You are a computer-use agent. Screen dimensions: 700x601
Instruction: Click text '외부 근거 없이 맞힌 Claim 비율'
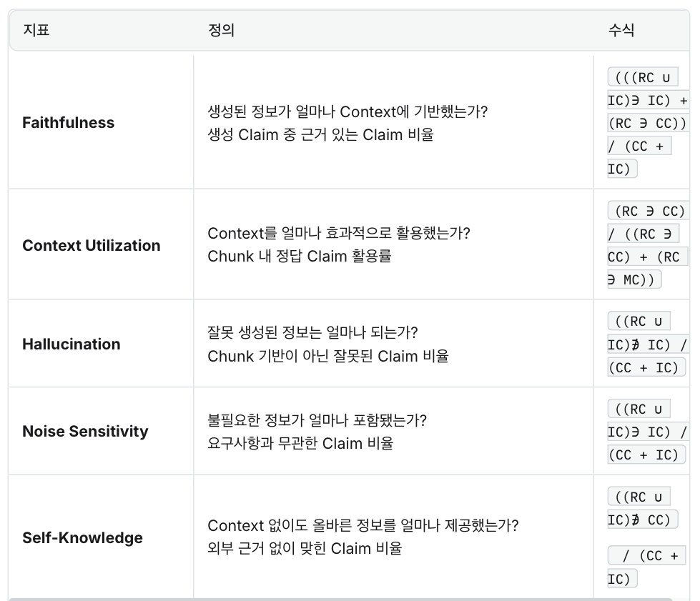click(x=305, y=549)
